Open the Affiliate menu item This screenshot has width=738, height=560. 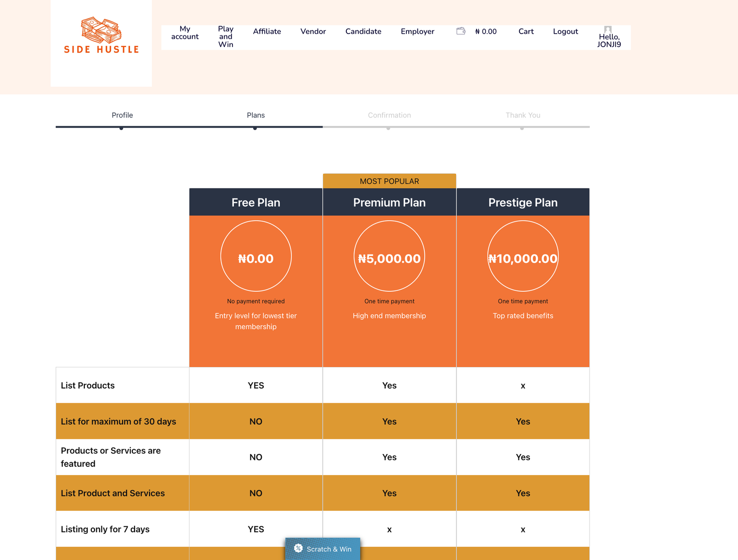pos(267,31)
